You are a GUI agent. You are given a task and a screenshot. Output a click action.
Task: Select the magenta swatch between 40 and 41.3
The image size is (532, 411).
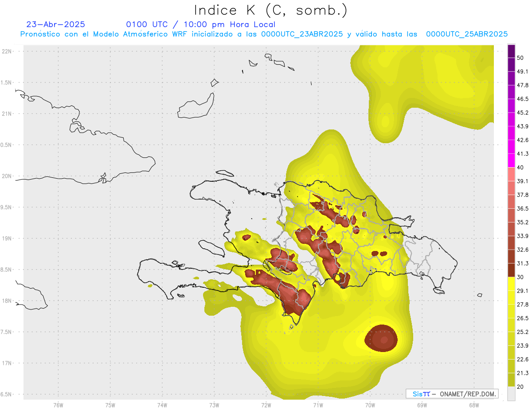pyautogui.click(x=511, y=160)
